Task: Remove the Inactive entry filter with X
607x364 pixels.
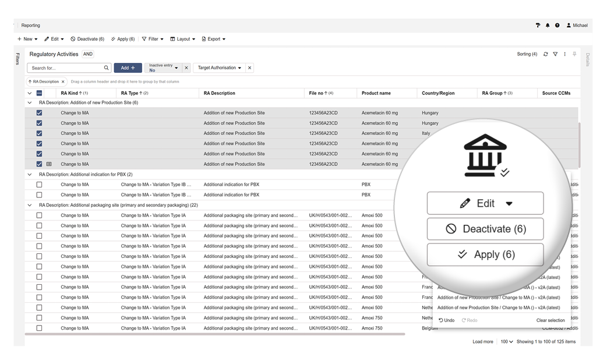Action: pyautogui.click(x=186, y=68)
